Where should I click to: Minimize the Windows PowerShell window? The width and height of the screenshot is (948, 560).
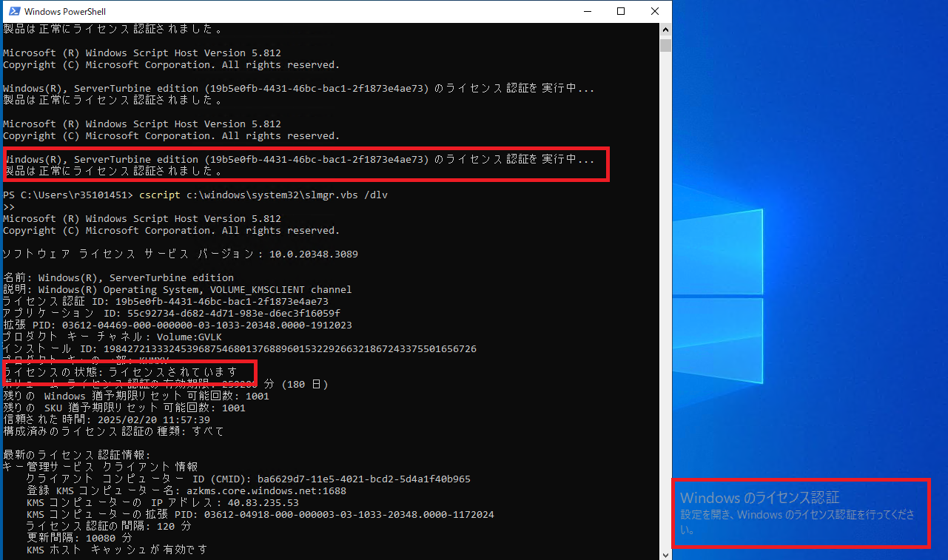587,11
